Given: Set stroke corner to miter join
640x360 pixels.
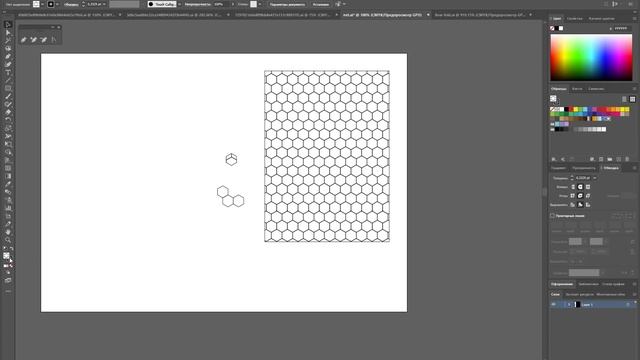Looking at the screenshot, I should pyautogui.click(x=573, y=196).
